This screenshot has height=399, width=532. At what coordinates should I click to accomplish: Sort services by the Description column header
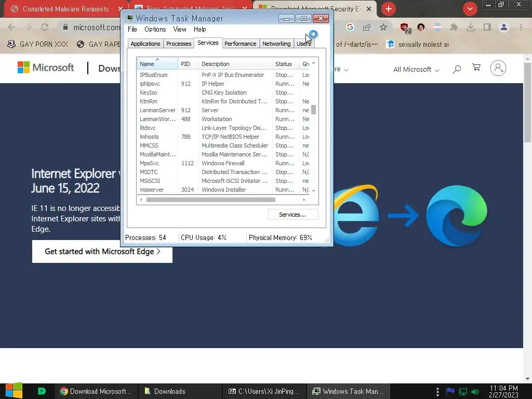point(235,64)
